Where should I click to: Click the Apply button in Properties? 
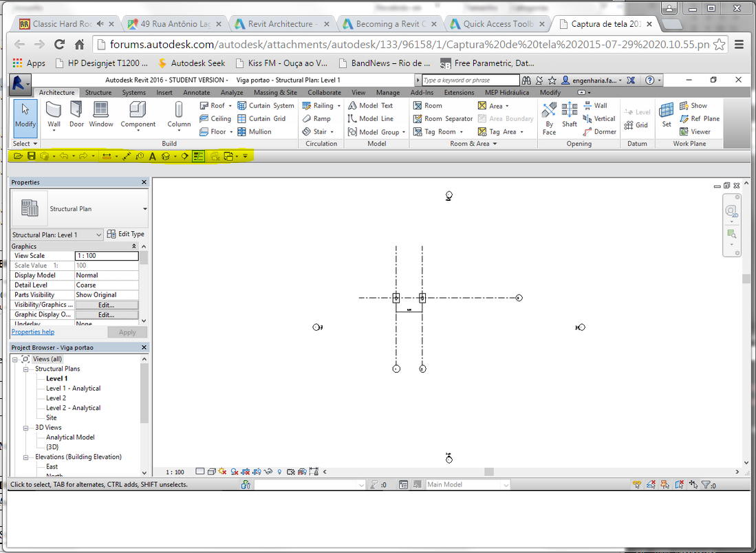pos(127,332)
